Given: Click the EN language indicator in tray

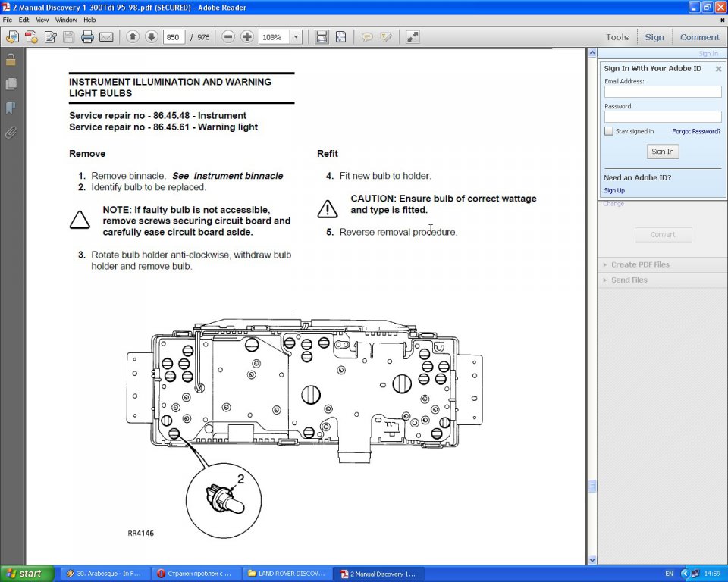Looking at the screenshot, I should [x=669, y=574].
